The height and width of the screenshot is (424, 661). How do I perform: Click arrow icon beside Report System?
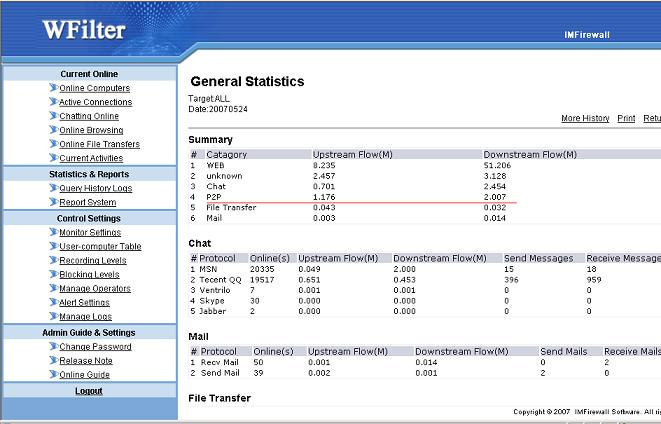[x=54, y=202]
